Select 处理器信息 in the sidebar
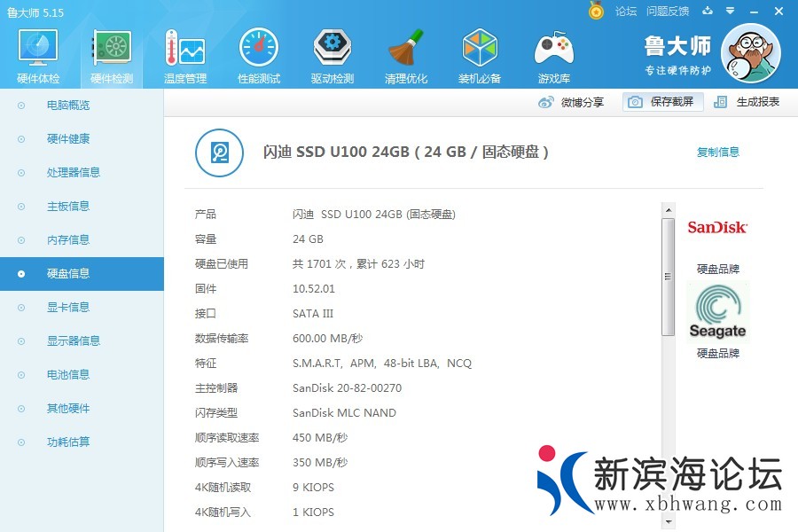798x532 pixels. [73, 173]
